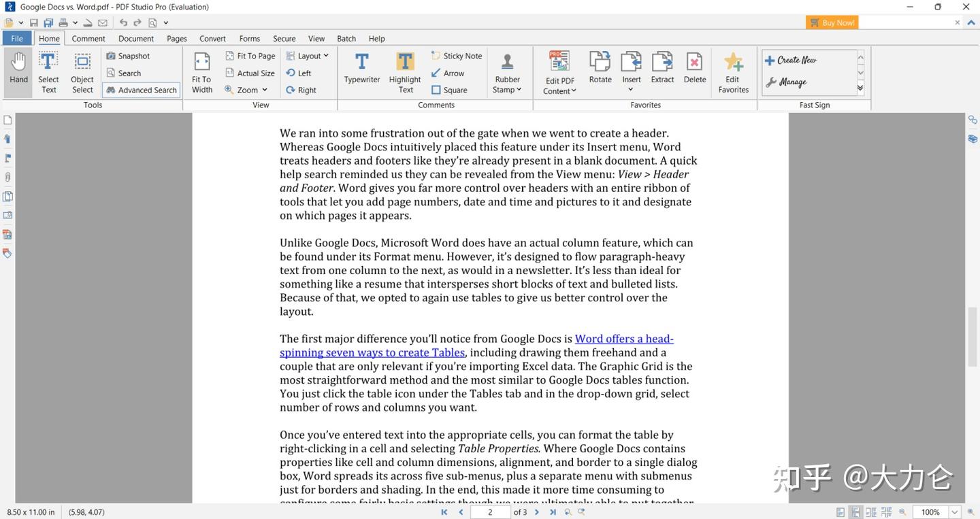The height and width of the screenshot is (519, 980).
Task: Open Edit Favorites
Action: pyautogui.click(x=733, y=72)
